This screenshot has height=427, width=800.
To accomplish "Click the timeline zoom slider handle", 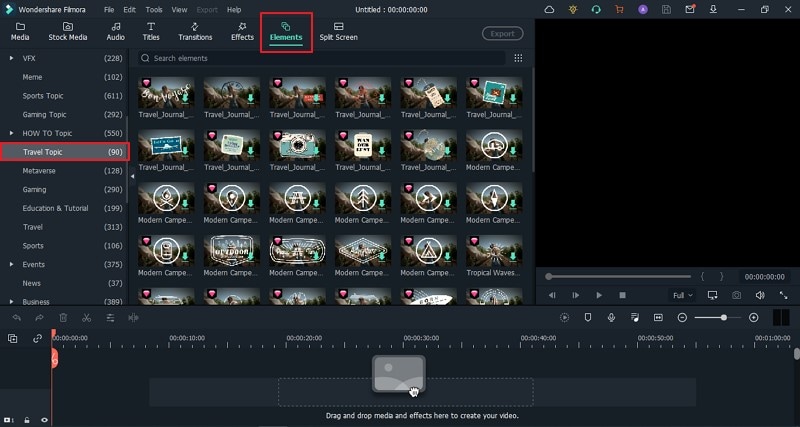I will (x=723, y=317).
